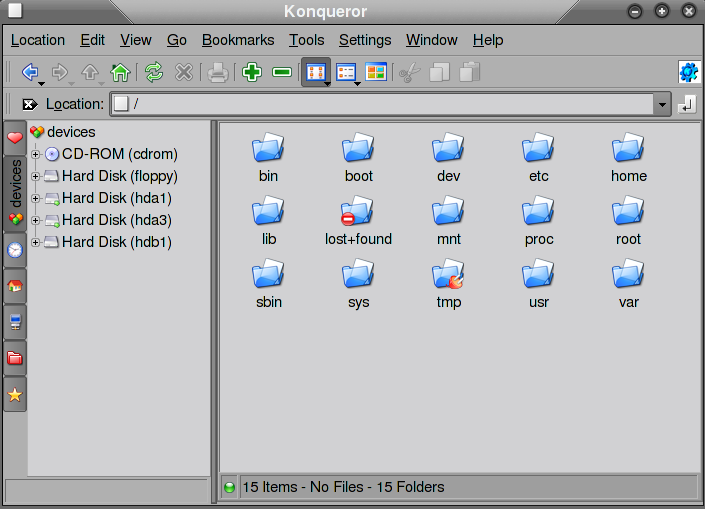705x509 pixels.
Task: Select the var folder
Action: 629,283
